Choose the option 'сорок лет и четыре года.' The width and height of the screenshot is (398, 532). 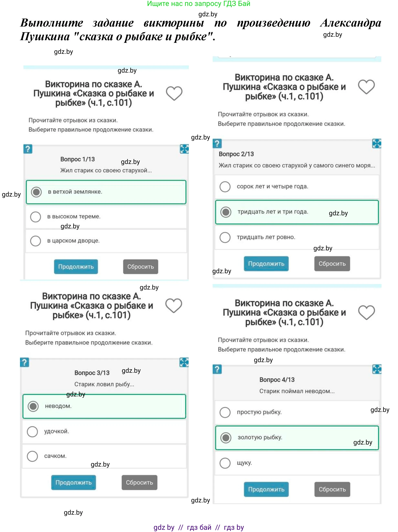(225, 186)
